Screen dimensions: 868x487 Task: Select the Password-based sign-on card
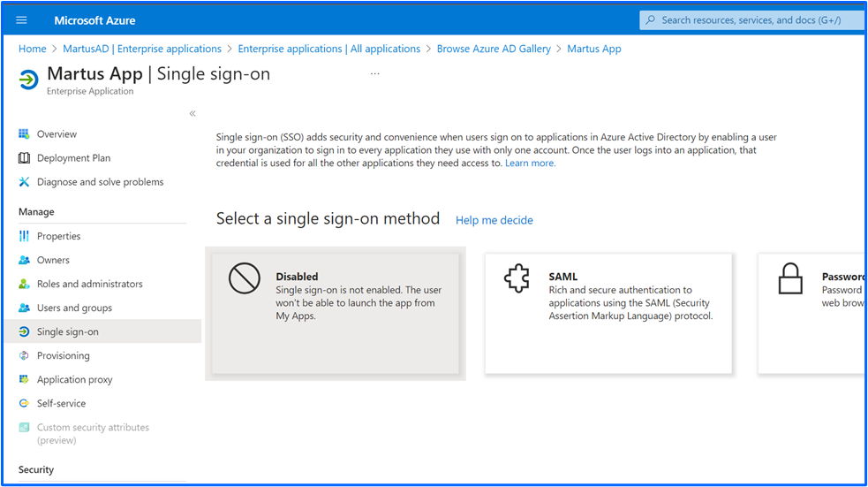point(811,314)
